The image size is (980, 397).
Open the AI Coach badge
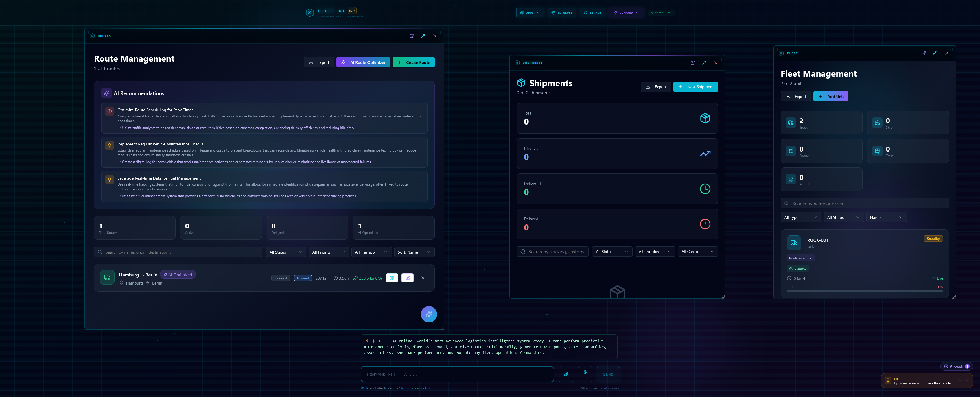(956, 367)
